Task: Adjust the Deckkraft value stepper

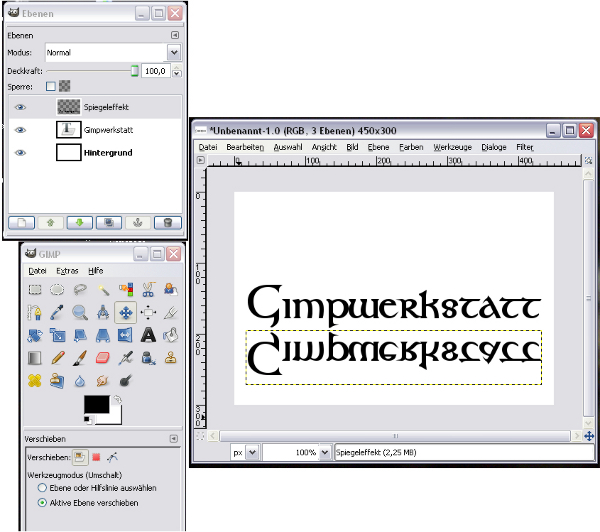Action: point(177,71)
